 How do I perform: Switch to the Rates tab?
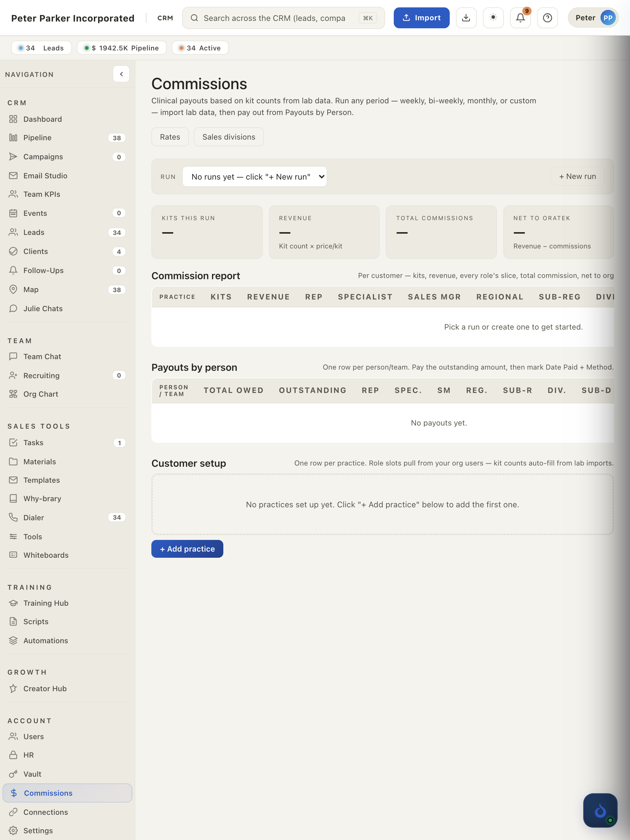tap(170, 137)
